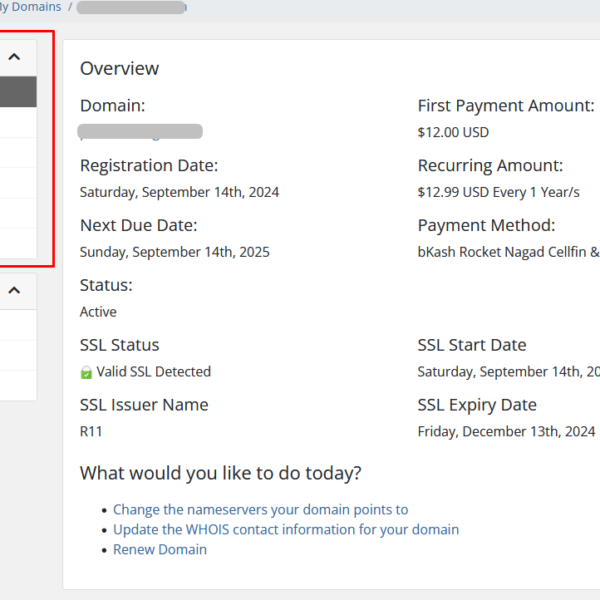
Task: Click the SSL Start Date value
Action: coord(509,372)
